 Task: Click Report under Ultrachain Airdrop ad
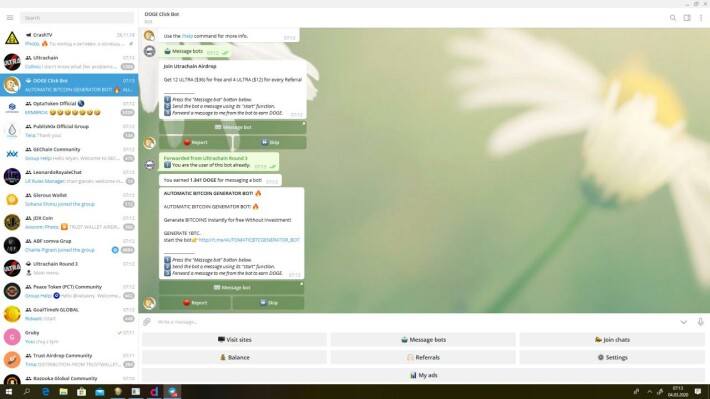tap(195, 142)
